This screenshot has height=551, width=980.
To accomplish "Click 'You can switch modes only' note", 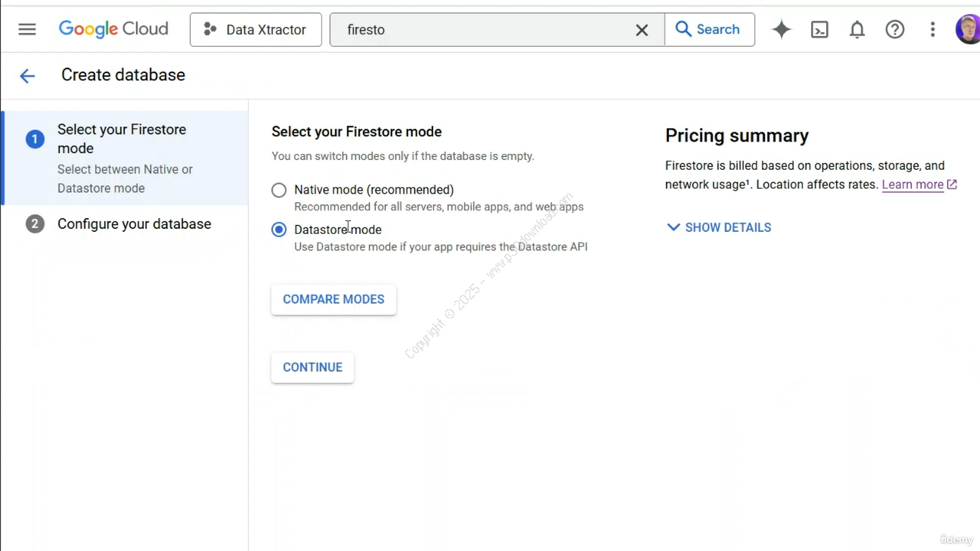I will point(403,156).
